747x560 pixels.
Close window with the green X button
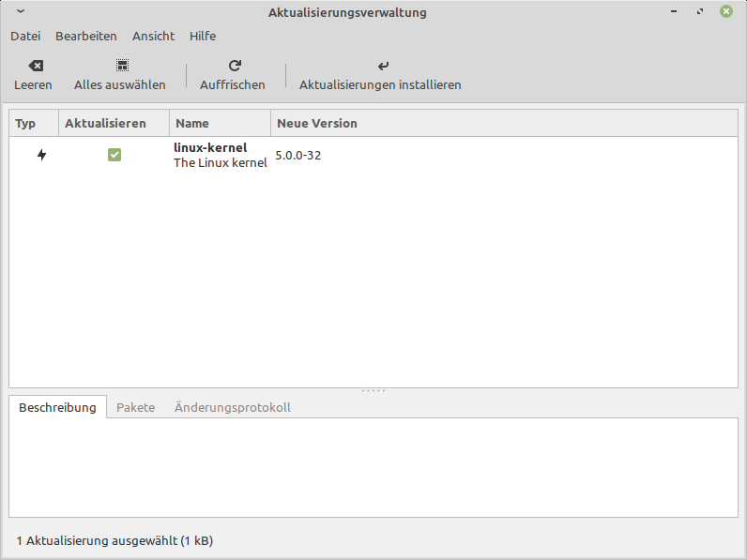726,12
